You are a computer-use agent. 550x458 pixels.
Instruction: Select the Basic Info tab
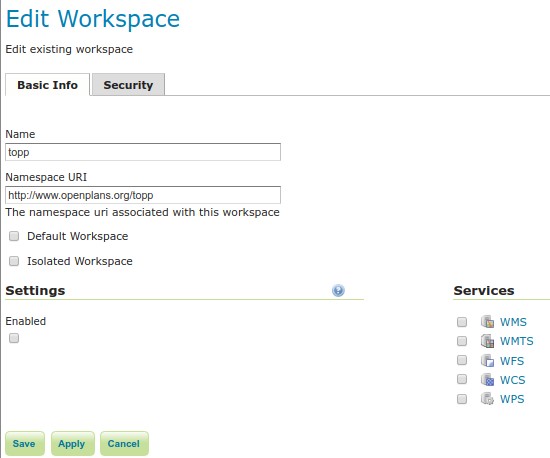[47, 85]
